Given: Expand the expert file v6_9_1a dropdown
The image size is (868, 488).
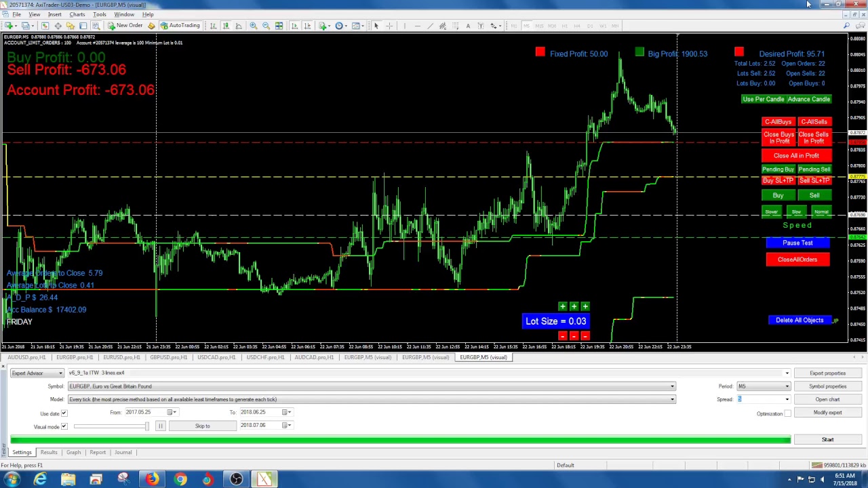Looking at the screenshot, I should coord(787,373).
